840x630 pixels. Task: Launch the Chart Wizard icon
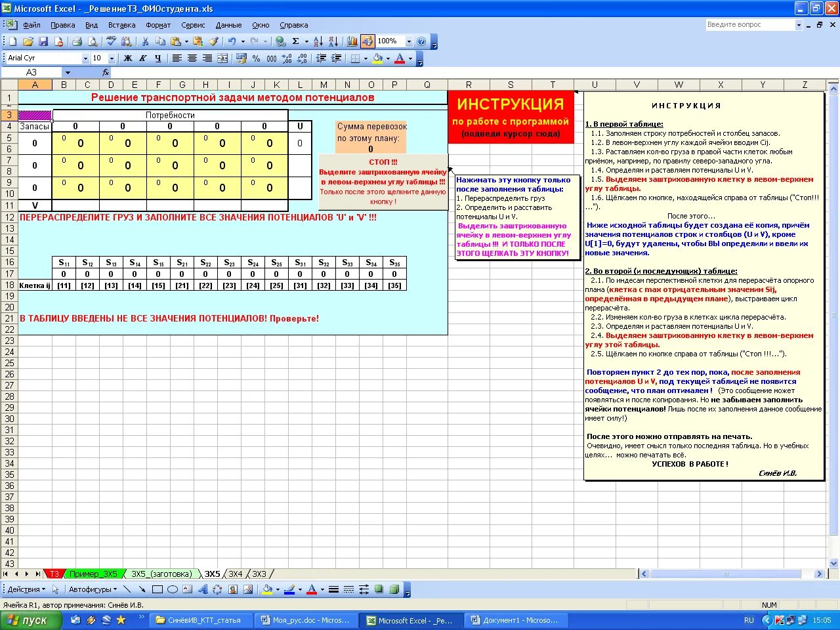[352, 41]
